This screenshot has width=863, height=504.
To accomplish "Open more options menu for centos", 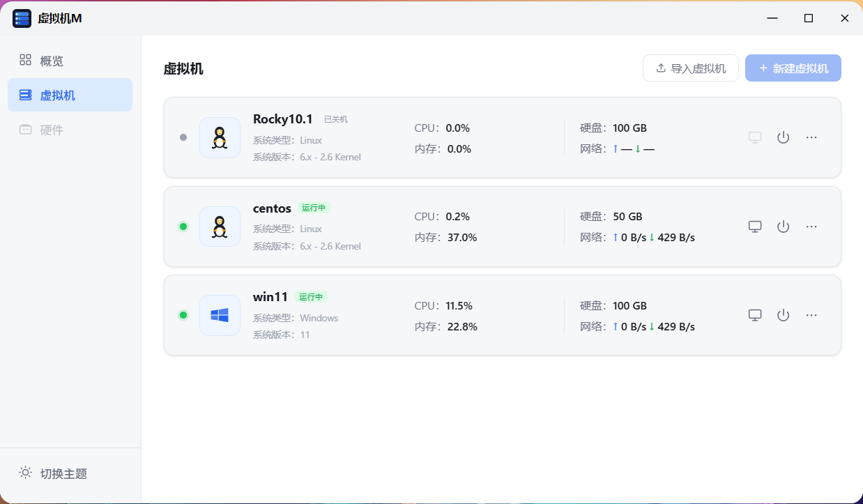I will point(811,227).
